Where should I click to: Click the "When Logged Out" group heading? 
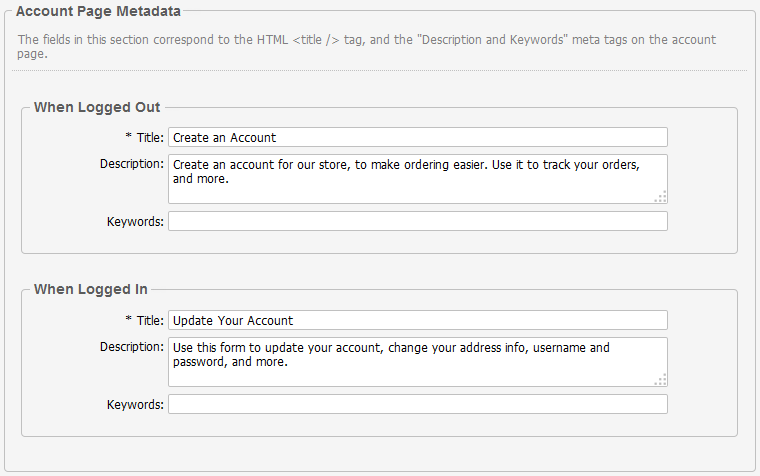(x=97, y=107)
